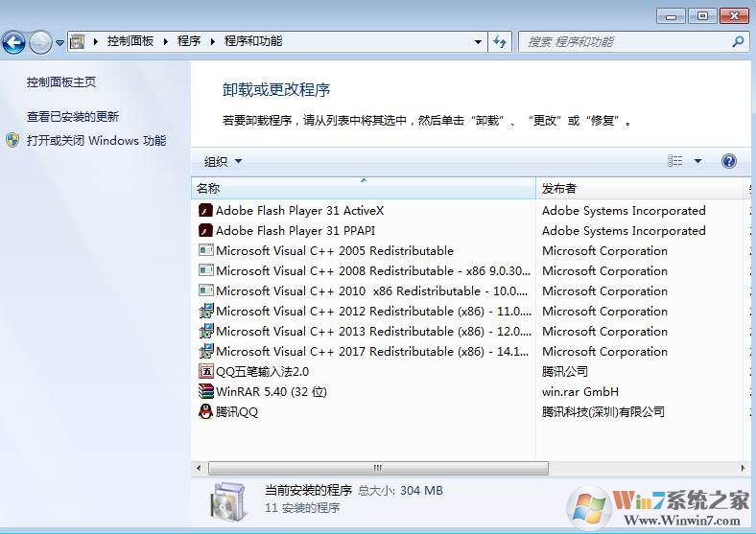
Task: Select Adobe Flash Player 31 ActiveX name
Action: (300, 211)
